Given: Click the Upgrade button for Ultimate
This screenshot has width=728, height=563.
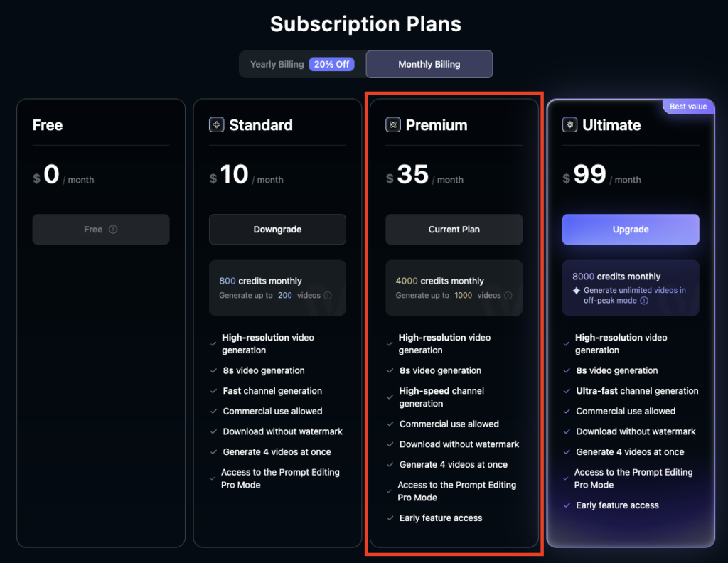Looking at the screenshot, I should (x=631, y=230).
